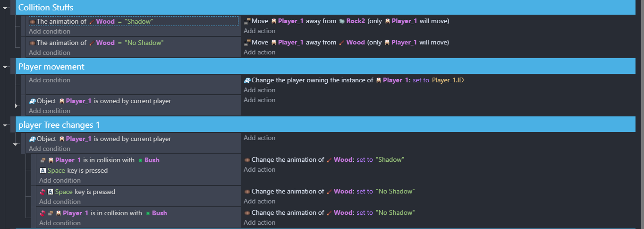
Task: Click the Bush icon in the non-inverted collision condition
Action: click(x=140, y=160)
